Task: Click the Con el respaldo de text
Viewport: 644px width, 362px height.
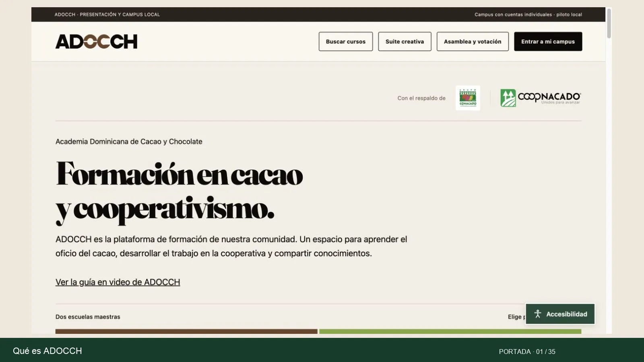Action: 421,98
